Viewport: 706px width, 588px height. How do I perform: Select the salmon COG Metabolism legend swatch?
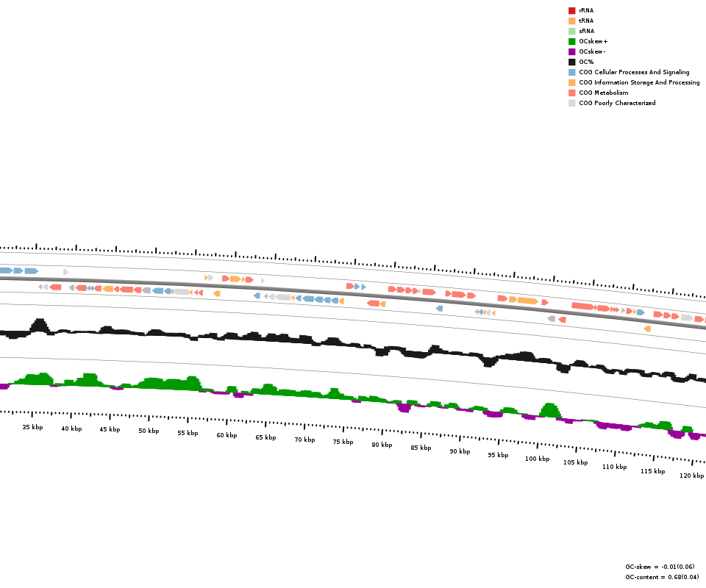click(x=571, y=93)
